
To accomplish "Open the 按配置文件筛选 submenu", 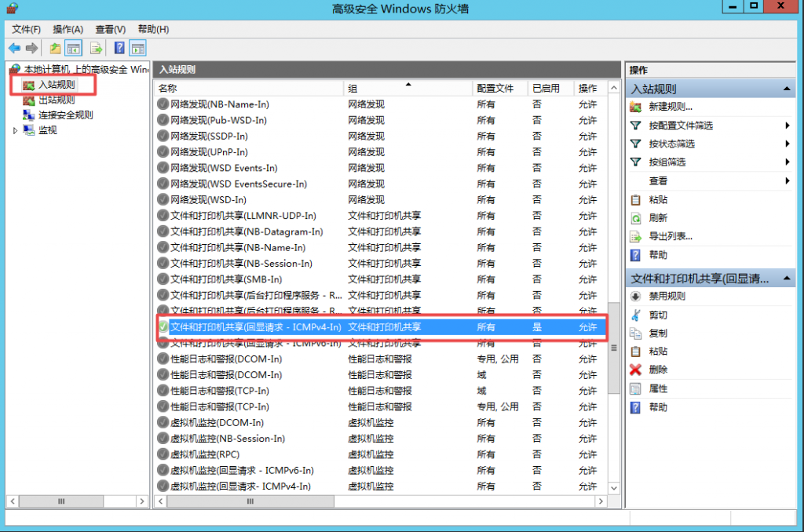I will [x=680, y=126].
